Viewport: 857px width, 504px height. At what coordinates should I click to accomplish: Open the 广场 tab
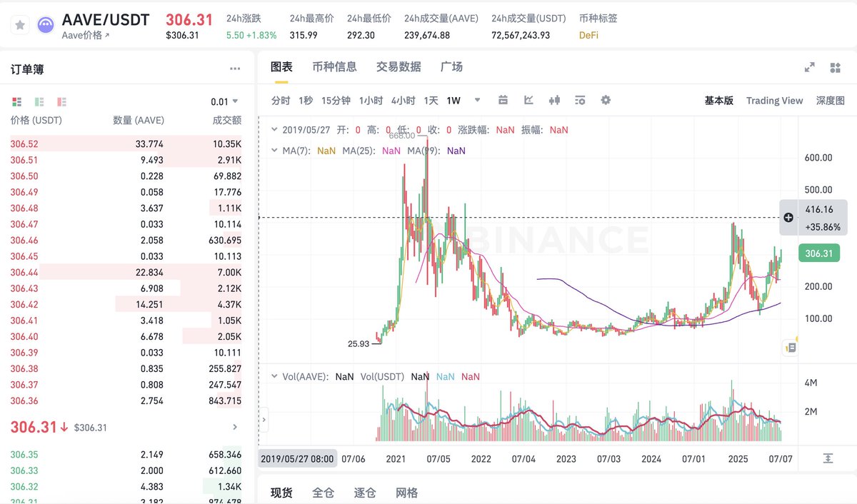[x=451, y=67]
